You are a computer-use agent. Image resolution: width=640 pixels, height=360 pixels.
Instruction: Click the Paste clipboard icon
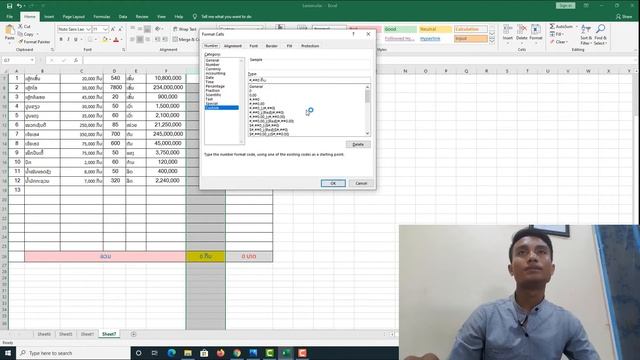click(9, 31)
